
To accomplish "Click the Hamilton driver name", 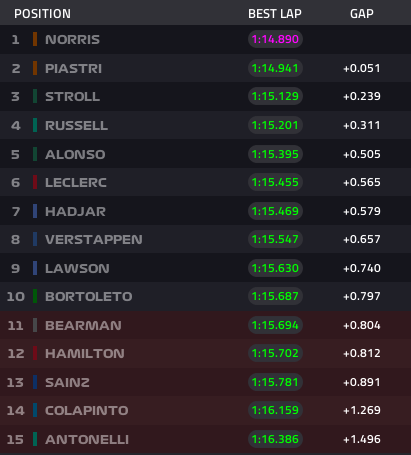I will click(85, 353).
